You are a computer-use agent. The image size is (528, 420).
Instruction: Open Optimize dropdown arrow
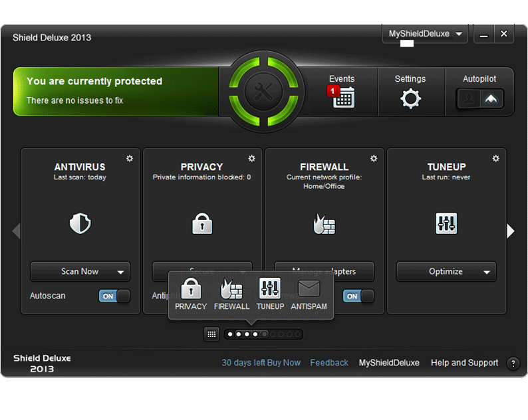pyautogui.click(x=487, y=272)
